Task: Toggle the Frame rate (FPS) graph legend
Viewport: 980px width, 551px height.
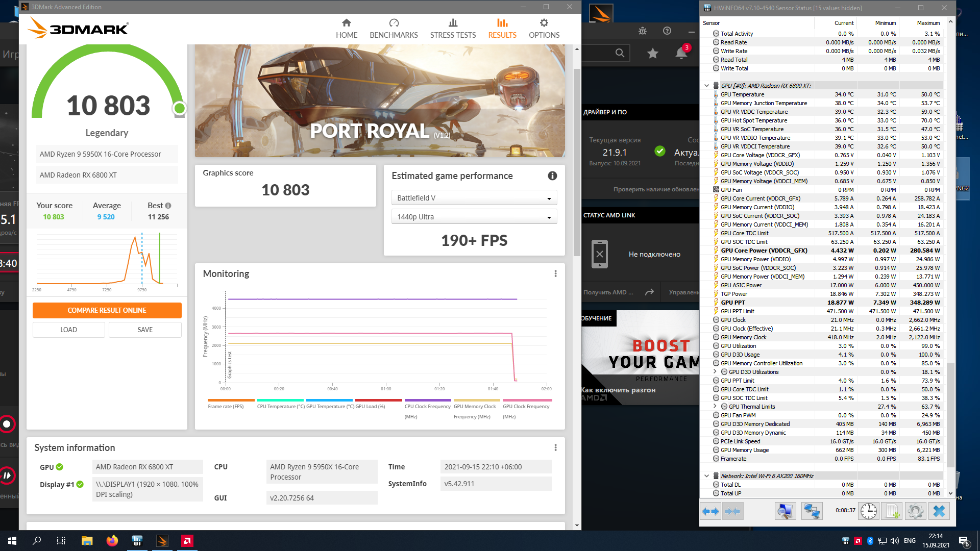Action: 226,406
